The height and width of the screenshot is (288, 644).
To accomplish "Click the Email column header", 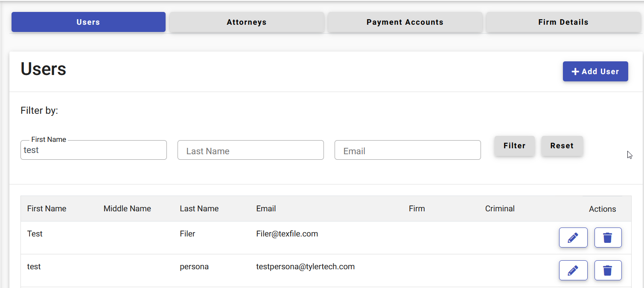I will (266, 209).
